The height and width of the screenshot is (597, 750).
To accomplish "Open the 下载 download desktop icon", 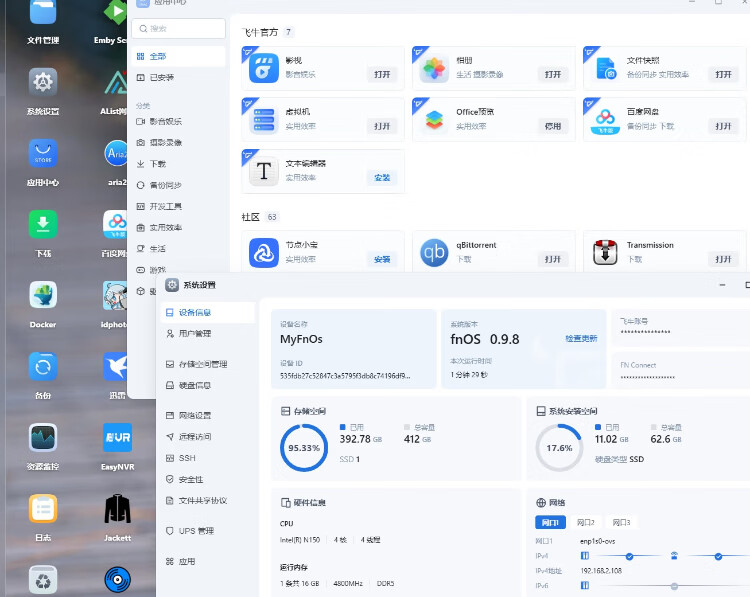I will [43, 225].
